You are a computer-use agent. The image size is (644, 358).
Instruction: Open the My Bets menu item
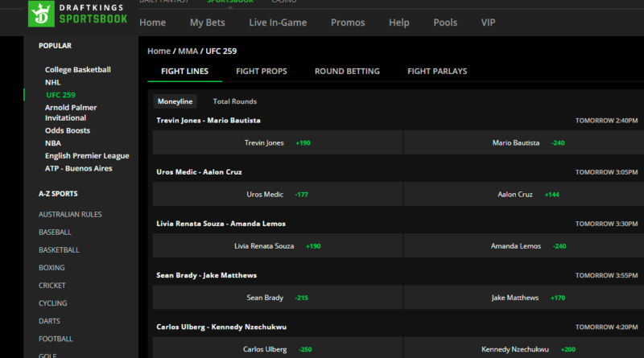(207, 23)
